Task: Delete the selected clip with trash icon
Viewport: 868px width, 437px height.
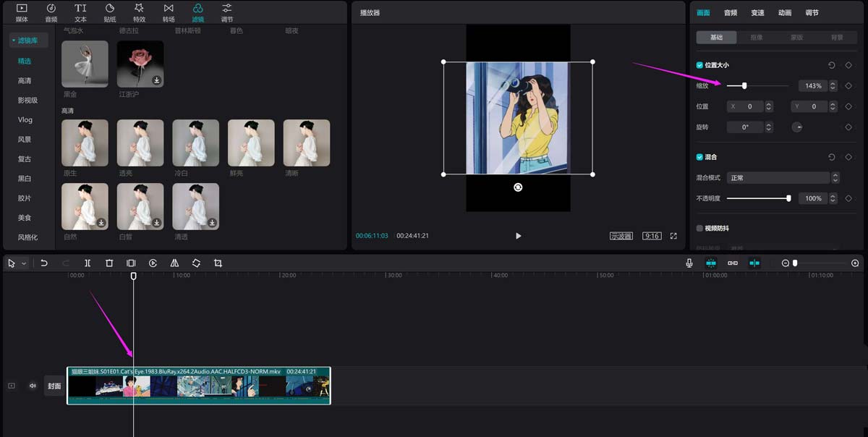Action: pyautogui.click(x=109, y=263)
